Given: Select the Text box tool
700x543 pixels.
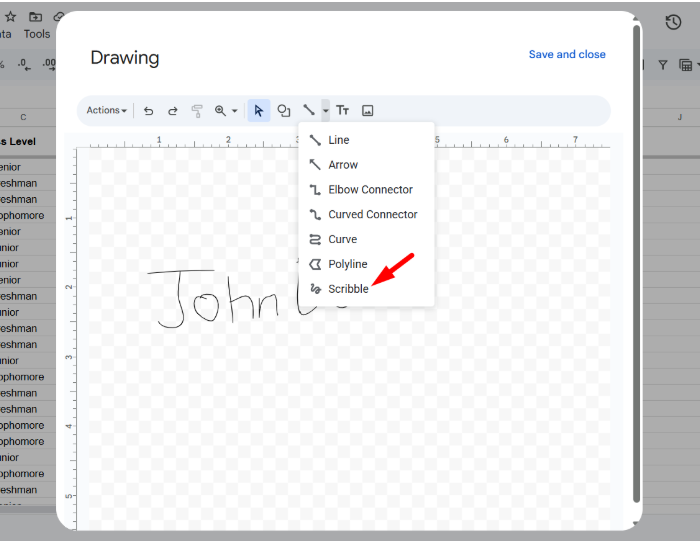Looking at the screenshot, I should tap(342, 111).
